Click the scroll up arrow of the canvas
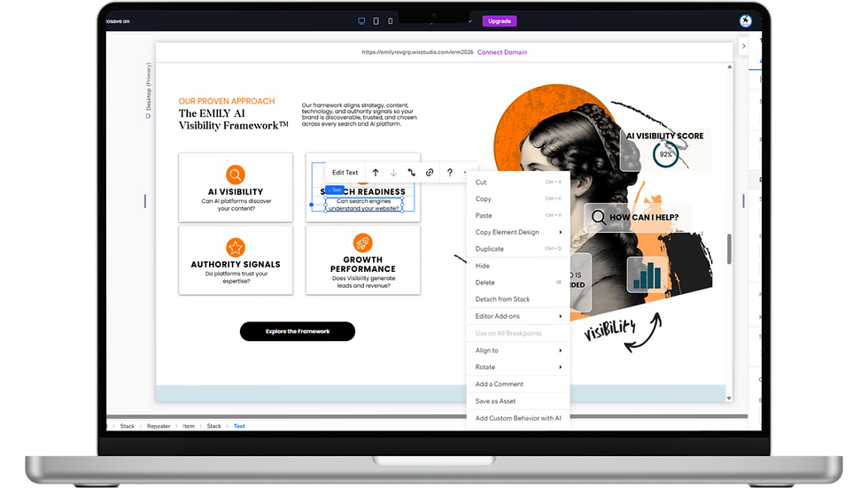Viewport: 868px width, 488px height. 729,67
